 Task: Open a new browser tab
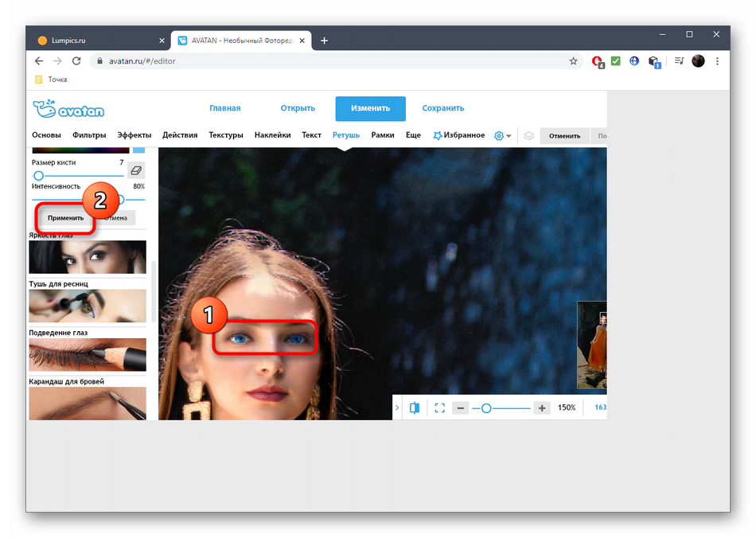click(x=324, y=41)
